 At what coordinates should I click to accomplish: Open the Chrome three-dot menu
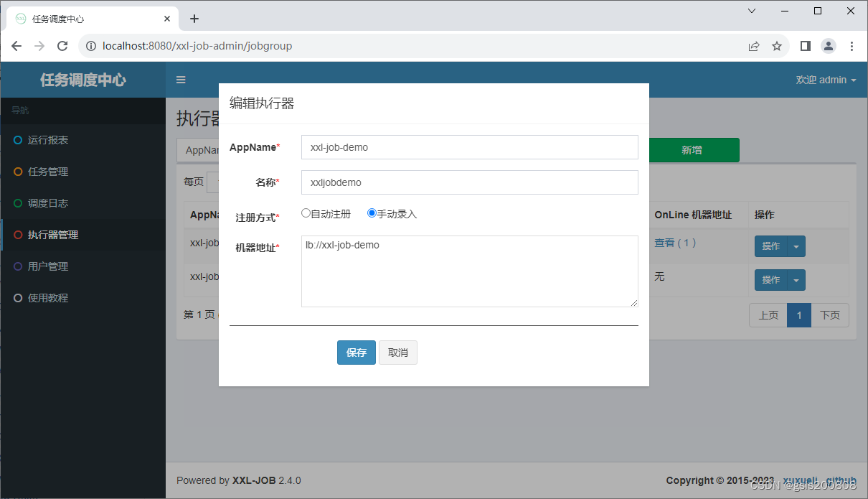click(852, 46)
